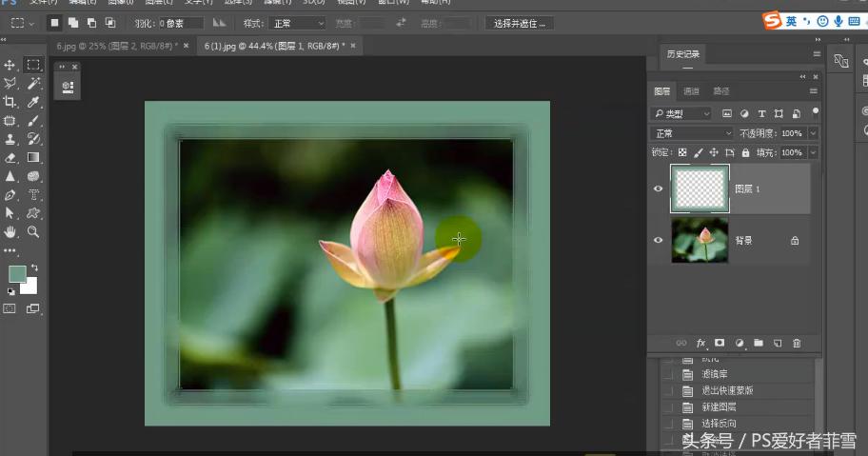Choose Add to selection mode
Viewport: 868px width, 456px height.
click(72, 23)
